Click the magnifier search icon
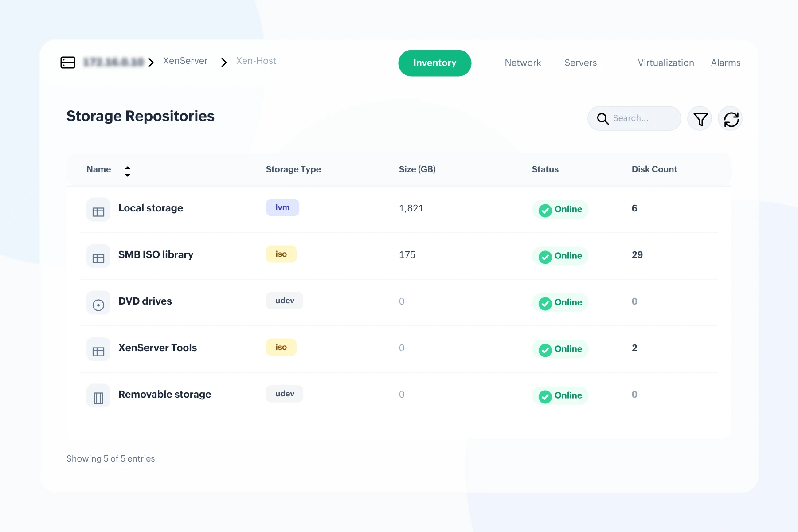This screenshot has height=532, width=798. [x=602, y=118]
